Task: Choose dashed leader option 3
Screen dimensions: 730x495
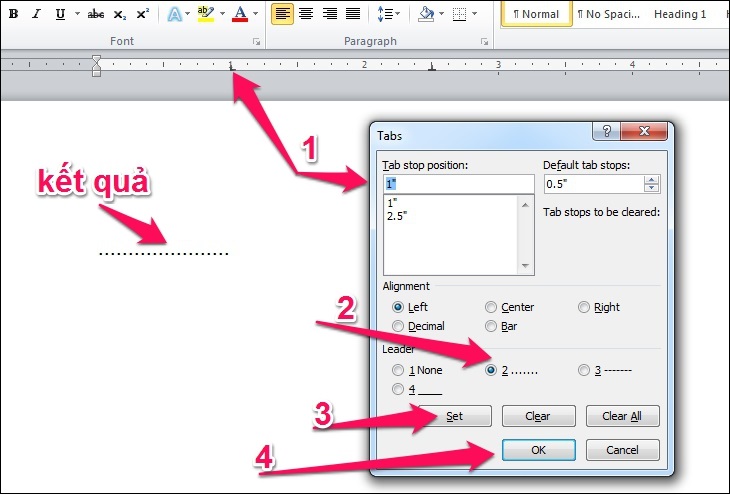Action: click(605, 370)
